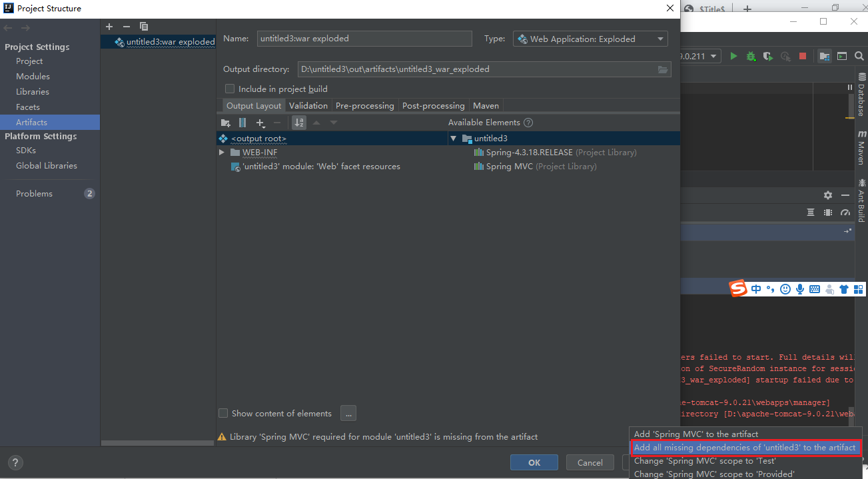Start debug with green bug icon
The image size is (868, 479).
pyautogui.click(x=751, y=57)
